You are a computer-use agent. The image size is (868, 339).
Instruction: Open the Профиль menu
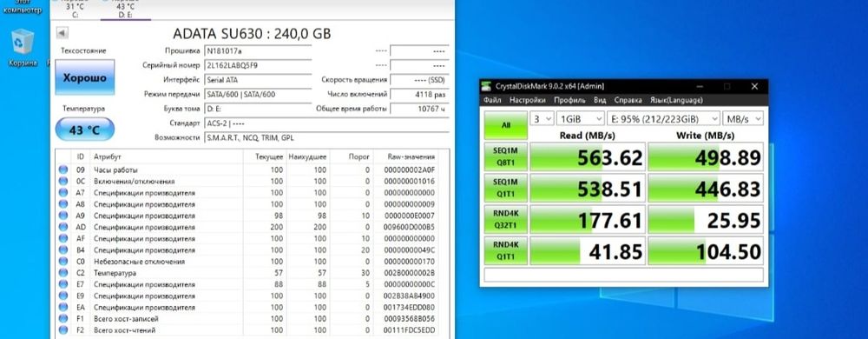pyautogui.click(x=569, y=100)
